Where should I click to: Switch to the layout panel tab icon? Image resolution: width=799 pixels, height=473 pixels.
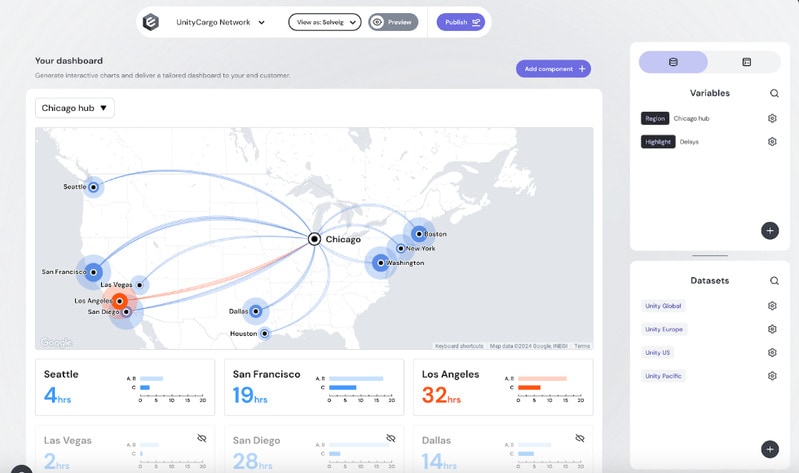coord(747,62)
